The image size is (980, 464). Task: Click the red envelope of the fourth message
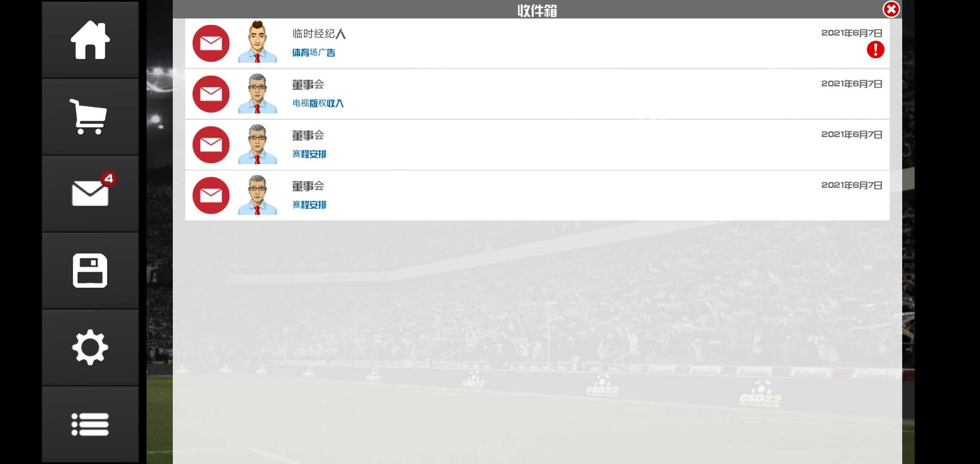coord(211,195)
